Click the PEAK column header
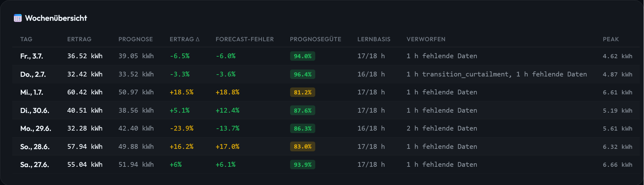The image size is (644, 185). click(611, 39)
